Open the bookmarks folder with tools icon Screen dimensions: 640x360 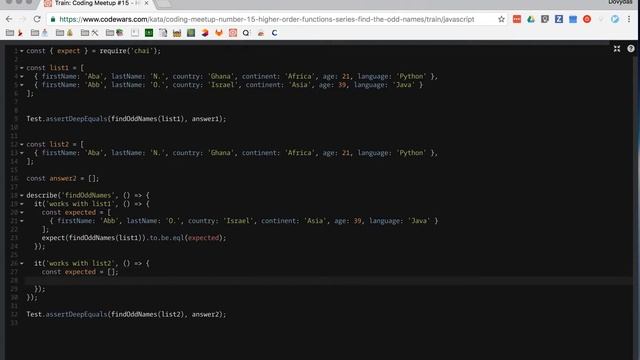point(89,33)
